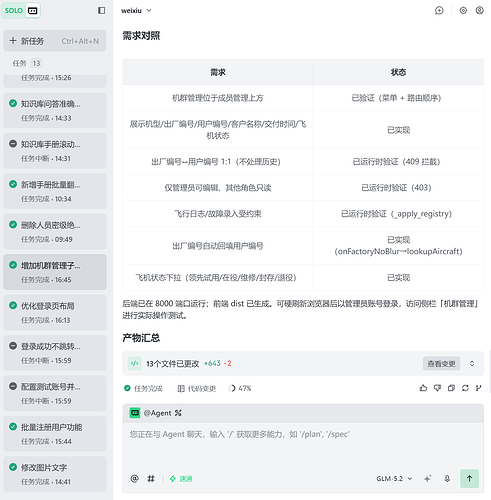Image resolution: width=491 pixels, height=500 pixels.
Task: Copy the response with copy icon
Action: coord(451,388)
